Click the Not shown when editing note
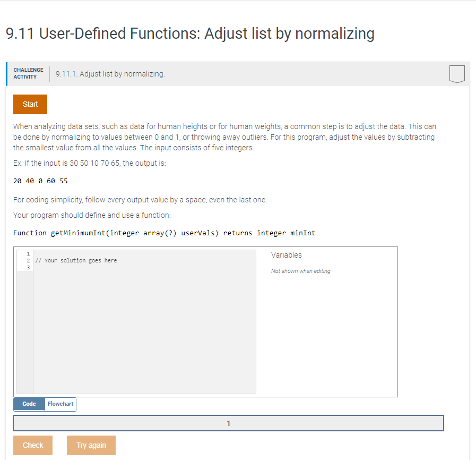 (301, 271)
